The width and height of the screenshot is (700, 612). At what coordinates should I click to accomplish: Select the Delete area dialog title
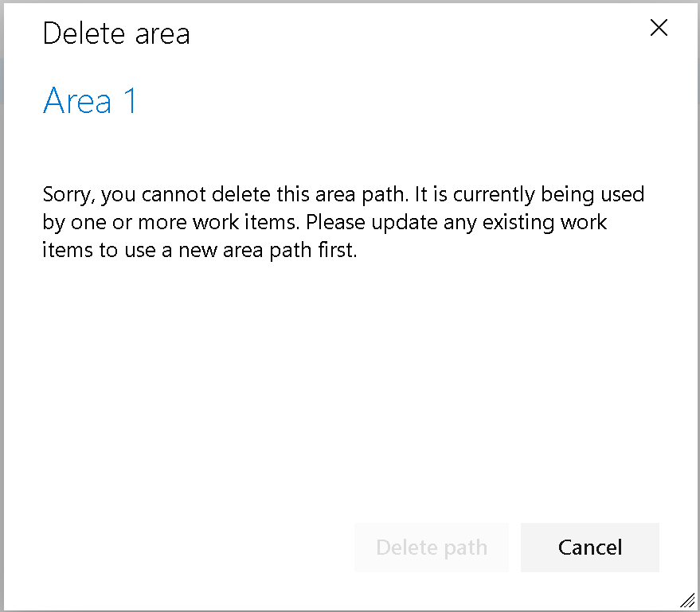(x=116, y=33)
